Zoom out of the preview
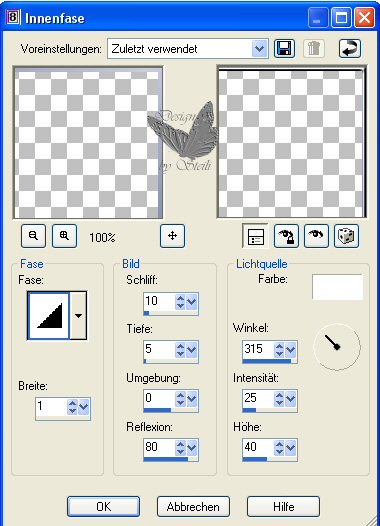This screenshot has width=380, height=526. click(33, 236)
